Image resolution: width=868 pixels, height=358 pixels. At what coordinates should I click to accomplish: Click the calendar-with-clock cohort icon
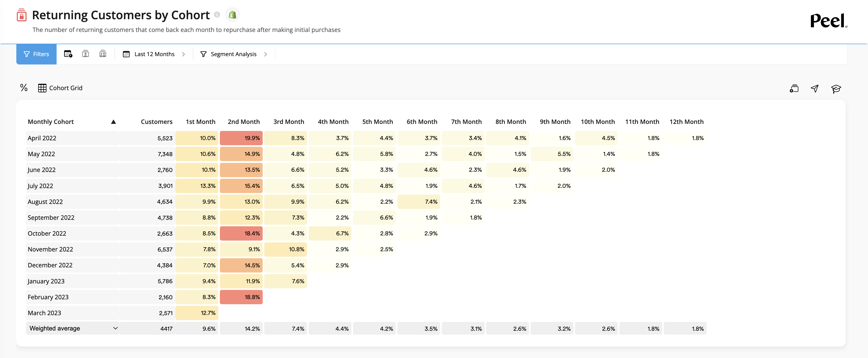[x=68, y=54]
